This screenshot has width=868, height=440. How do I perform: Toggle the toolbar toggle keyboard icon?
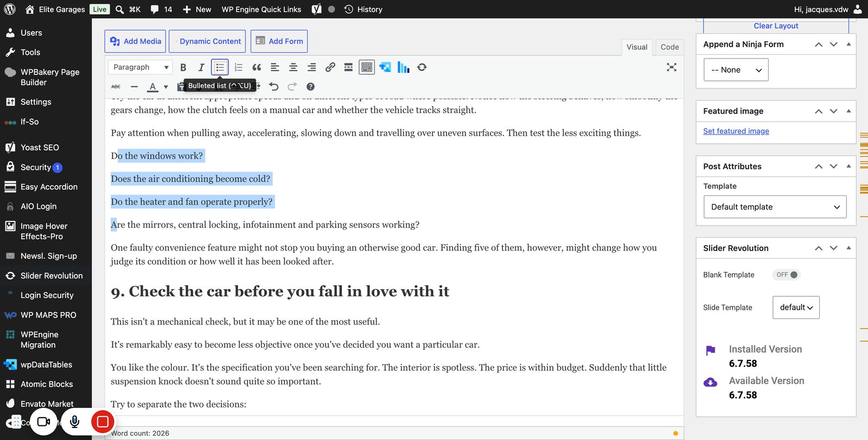point(367,67)
